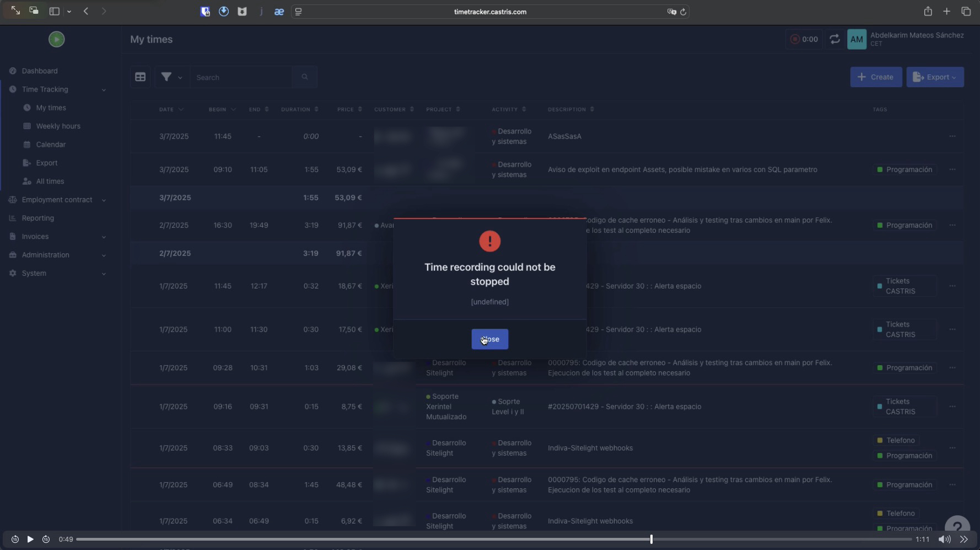Open Weekly hours in sidebar
Screen dimensions: 980x550
(x=58, y=126)
